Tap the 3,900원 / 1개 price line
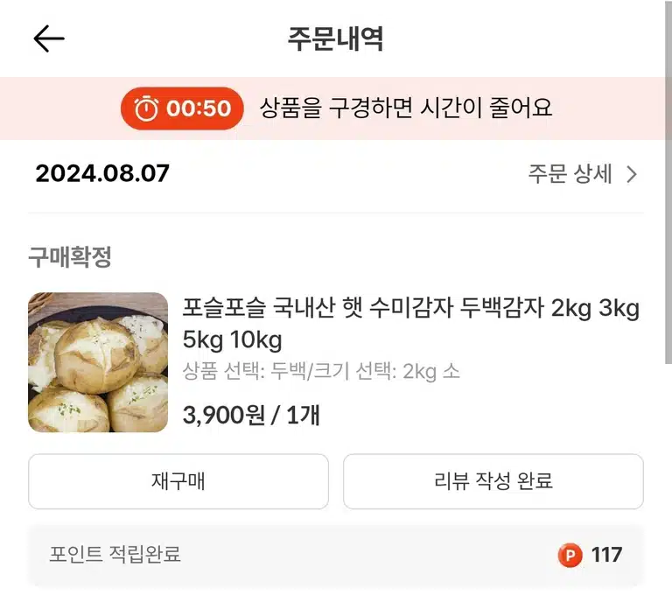The height and width of the screenshot is (616, 672). point(251,415)
